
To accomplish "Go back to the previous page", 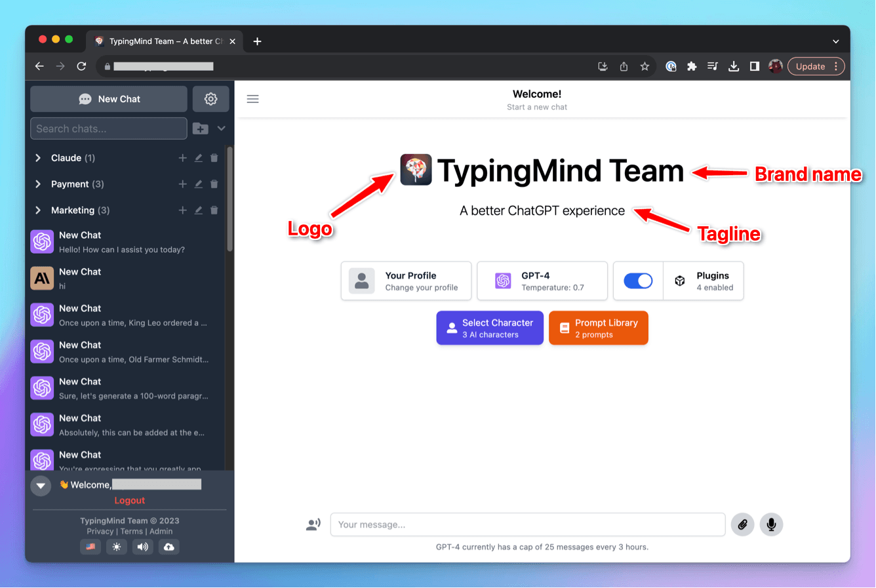I will coord(39,66).
